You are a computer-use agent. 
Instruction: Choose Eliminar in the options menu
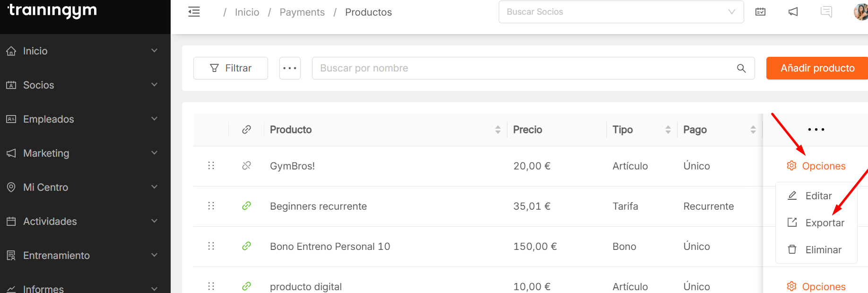[823, 250]
